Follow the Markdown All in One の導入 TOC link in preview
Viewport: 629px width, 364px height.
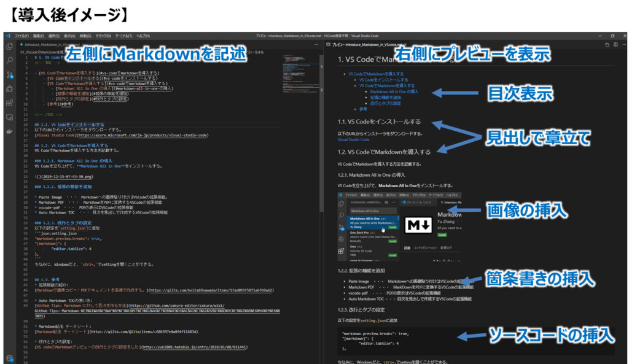click(394, 92)
